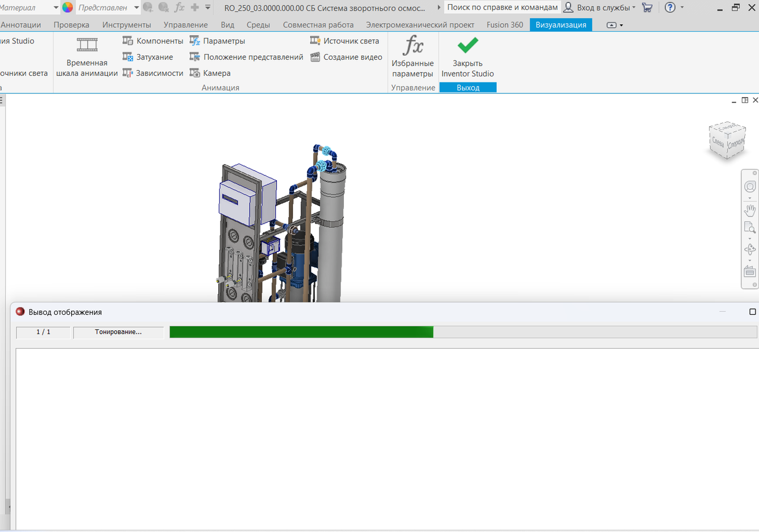Select the Pan hand tool in navigation bar
Image resolution: width=759 pixels, height=532 pixels.
(750, 210)
